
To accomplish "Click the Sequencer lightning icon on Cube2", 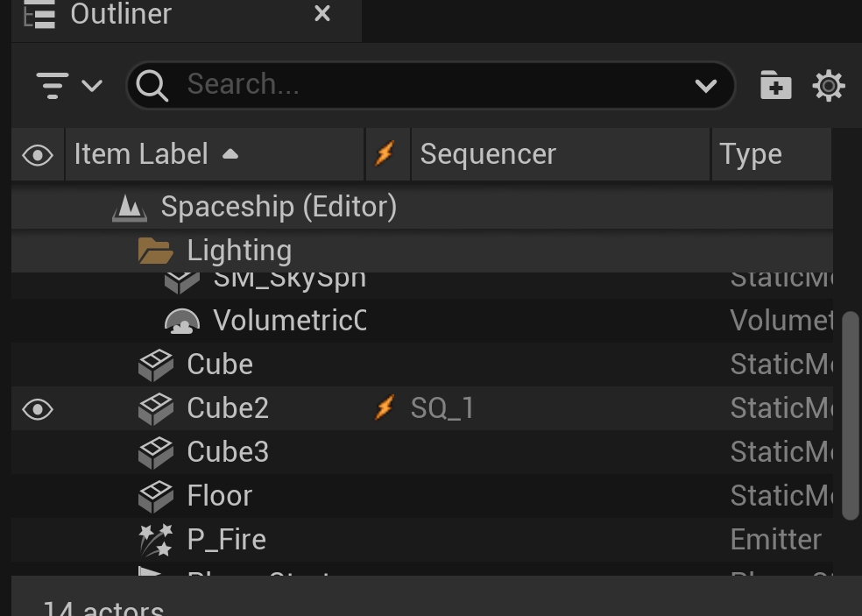I will [385, 408].
